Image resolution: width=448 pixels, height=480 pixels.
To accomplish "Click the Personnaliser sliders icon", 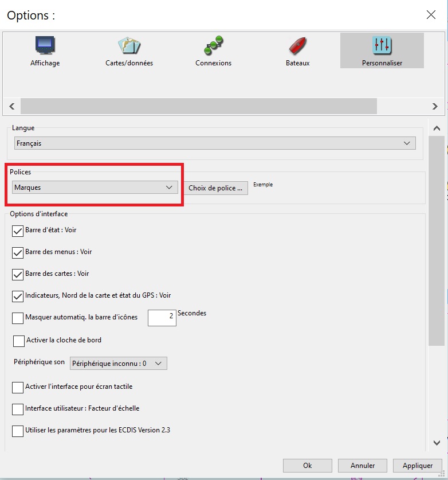I will tap(382, 46).
